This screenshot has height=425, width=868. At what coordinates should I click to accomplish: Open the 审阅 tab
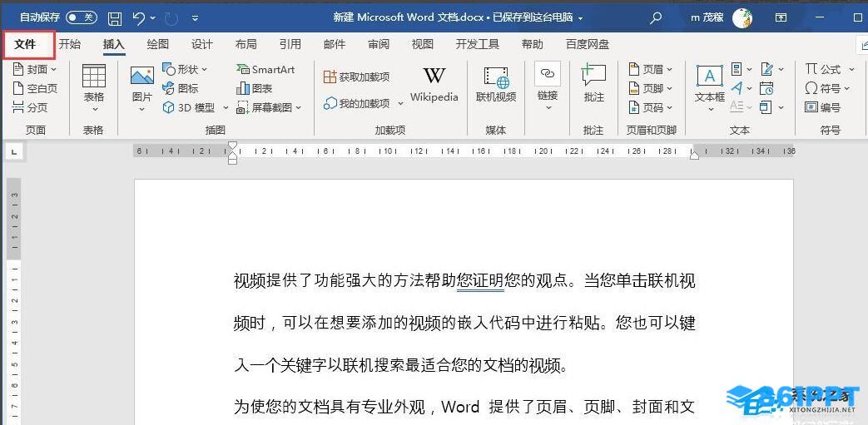pyautogui.click(x=379, y=44)
